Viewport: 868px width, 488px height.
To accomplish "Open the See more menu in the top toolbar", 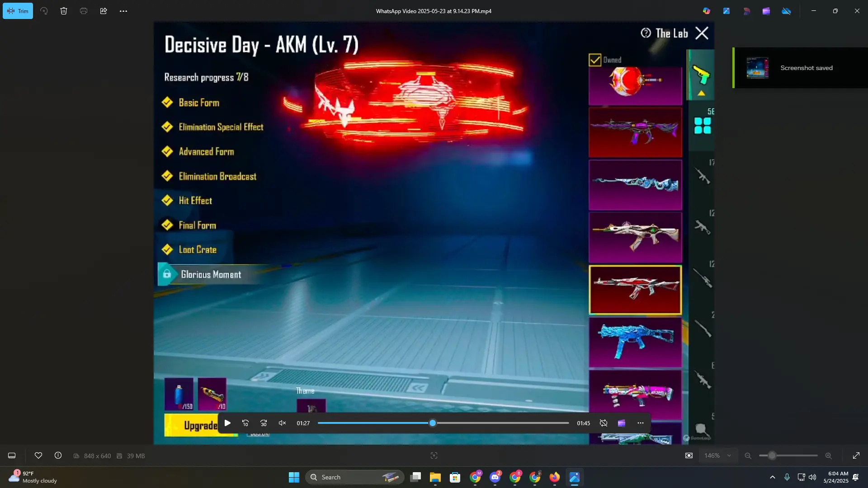I will click(123, 11).
